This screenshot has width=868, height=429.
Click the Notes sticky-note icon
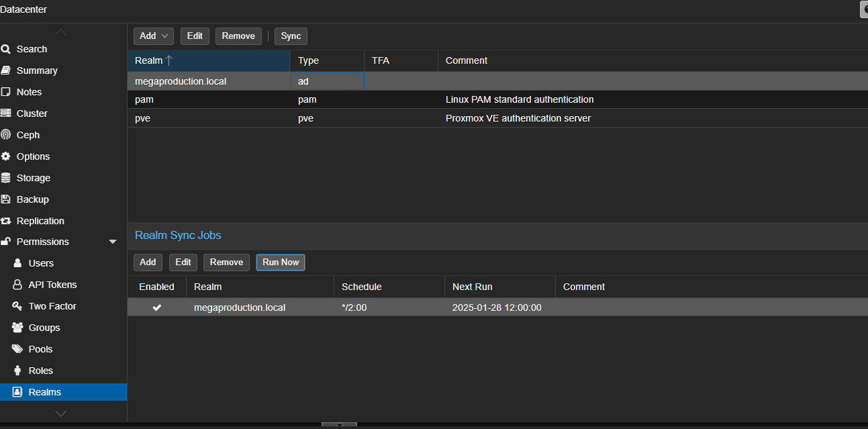coord(5,92)
